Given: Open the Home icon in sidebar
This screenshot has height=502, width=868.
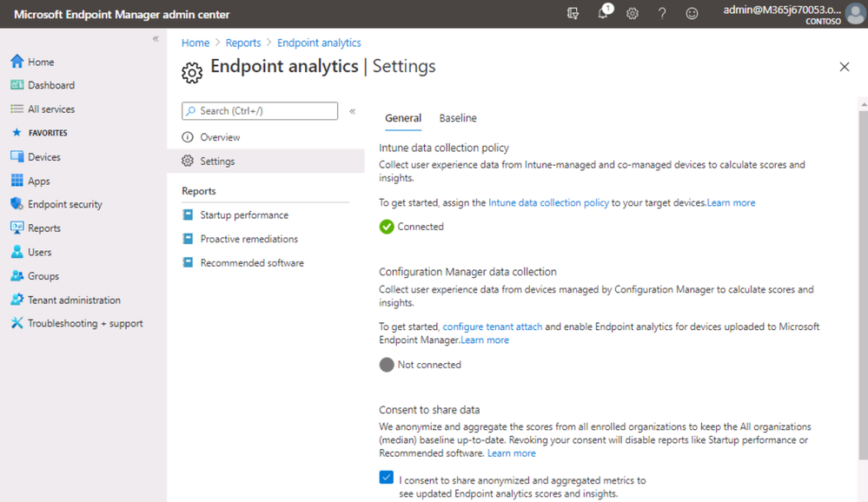Looking at the screenshot, I should 17,62.
